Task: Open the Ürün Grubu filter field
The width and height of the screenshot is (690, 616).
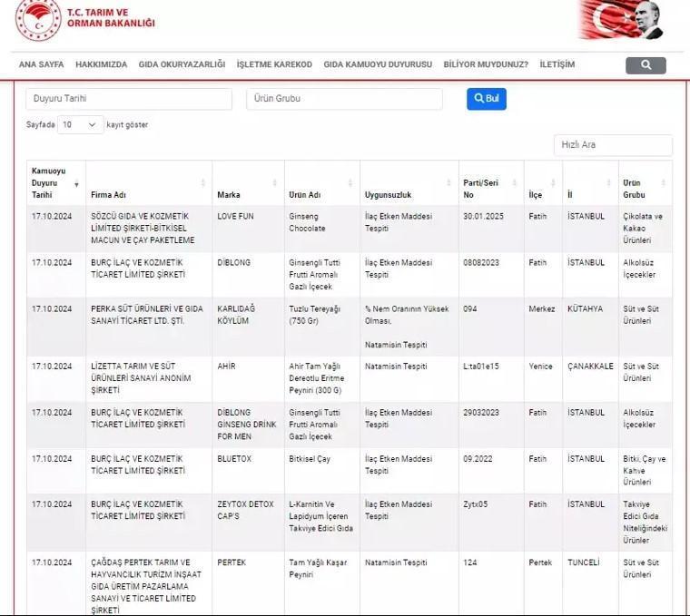Action: 344,99
